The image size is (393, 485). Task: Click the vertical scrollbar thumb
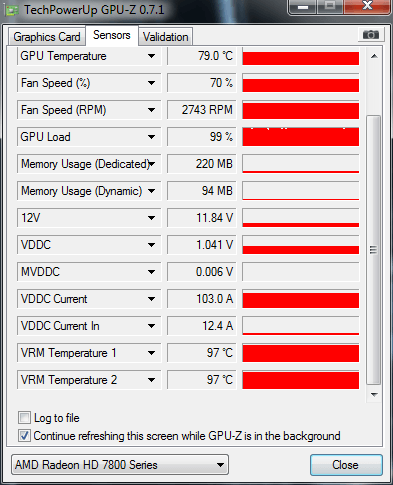pyautogui.click(x=374, y=250)
